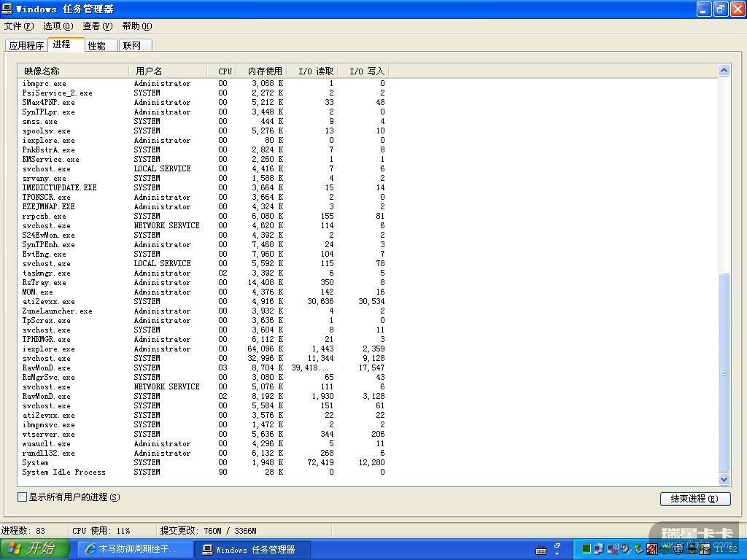The height and width of the screenshot is (560, 747).
Task: Click the language bar restore icon
Action: (557, 545)
